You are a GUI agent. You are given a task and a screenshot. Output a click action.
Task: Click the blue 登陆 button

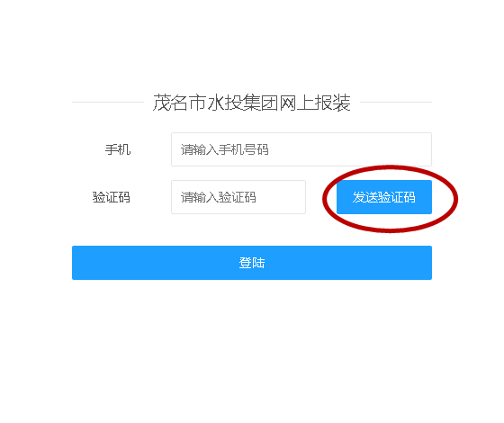tap(252, 263)
